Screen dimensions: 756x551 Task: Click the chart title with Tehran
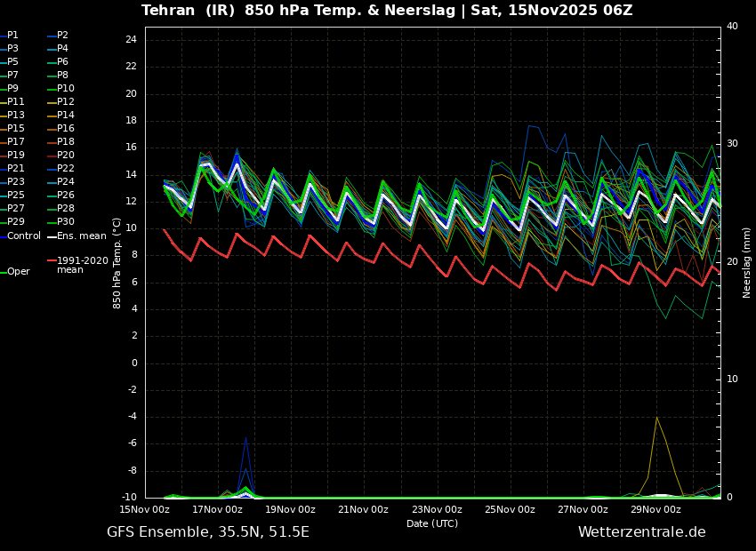[x=387, y=11]
